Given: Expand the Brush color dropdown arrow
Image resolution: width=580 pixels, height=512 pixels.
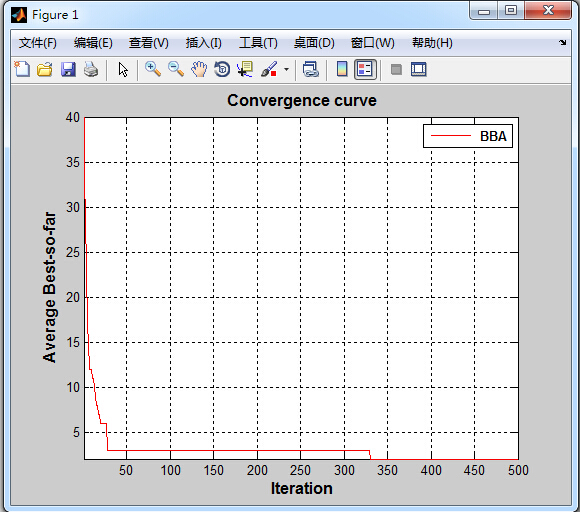Looking at the screenshot, I should click(286, 69).
